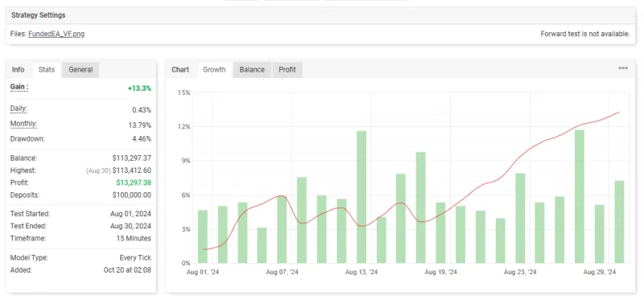644x300 pixels.
Task: Click the Monthly stat label
Action: pyautogui.click(x=24, y=124)
